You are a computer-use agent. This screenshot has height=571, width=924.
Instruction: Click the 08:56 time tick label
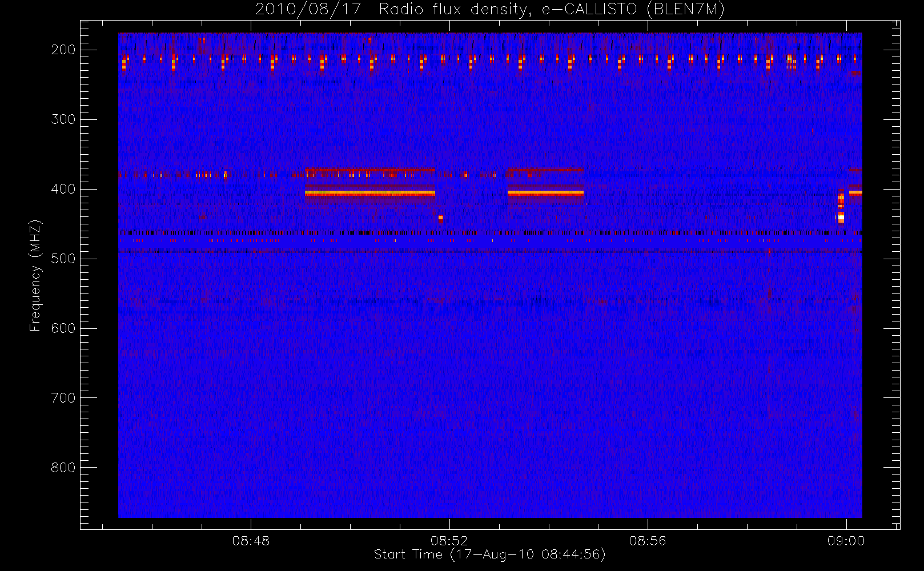[648, 541]
